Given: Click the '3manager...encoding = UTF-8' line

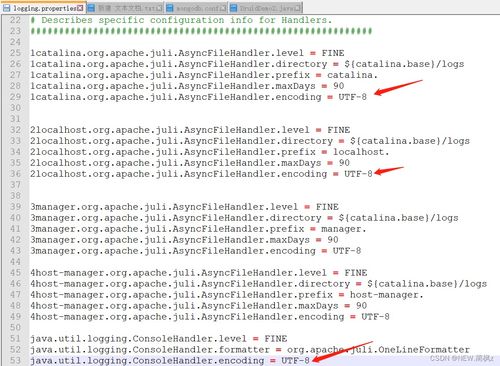Looking at the screenshot, I should [x=196, y=251].
